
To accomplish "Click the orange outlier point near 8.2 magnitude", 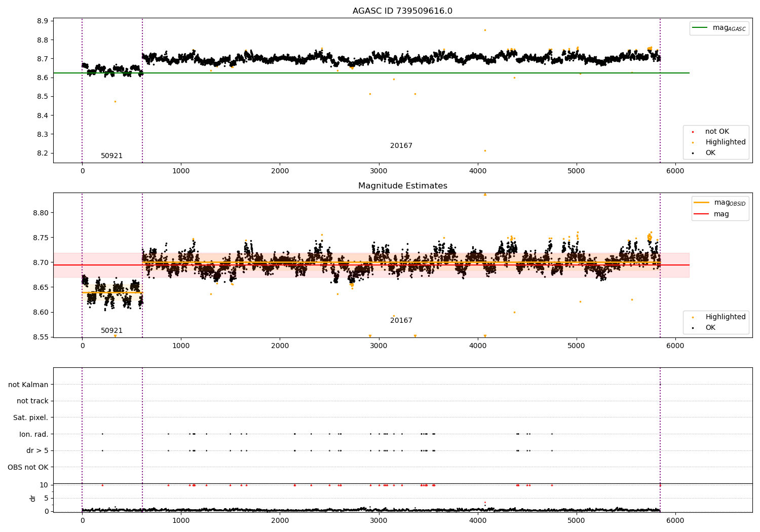I will 485,151.
